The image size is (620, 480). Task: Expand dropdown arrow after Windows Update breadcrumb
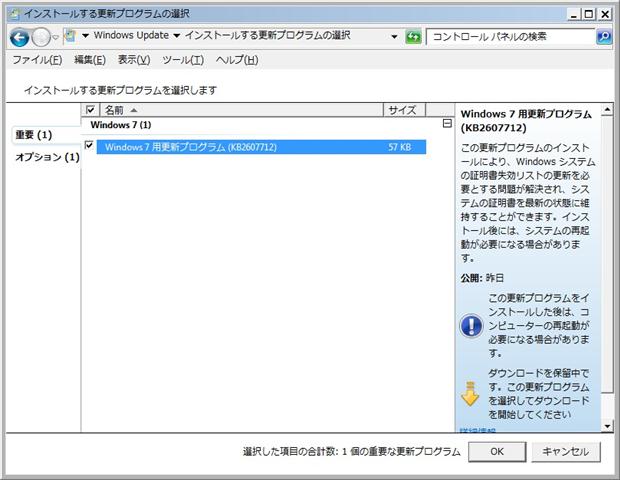(x=176, y=36)
